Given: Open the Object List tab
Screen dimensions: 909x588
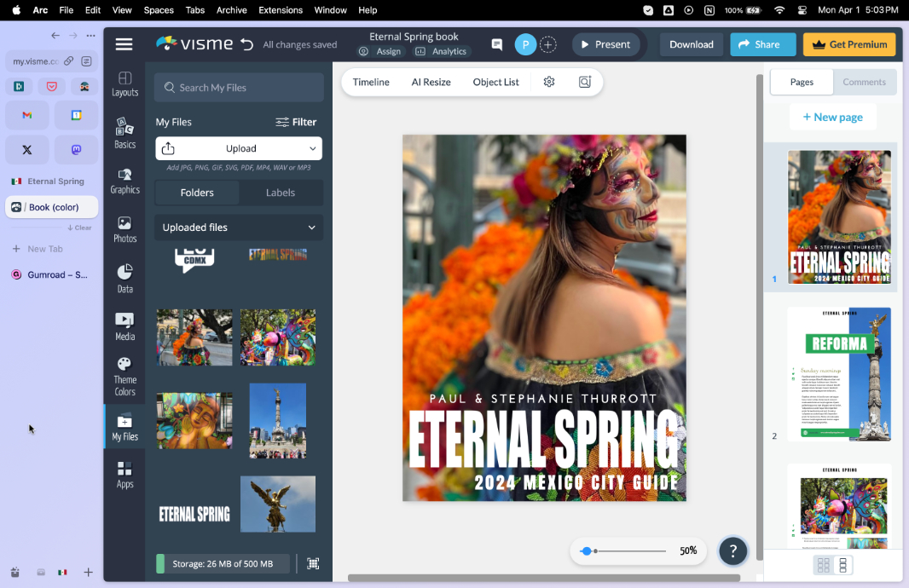Looking at the screenshot, I should (x=495, y=82).
